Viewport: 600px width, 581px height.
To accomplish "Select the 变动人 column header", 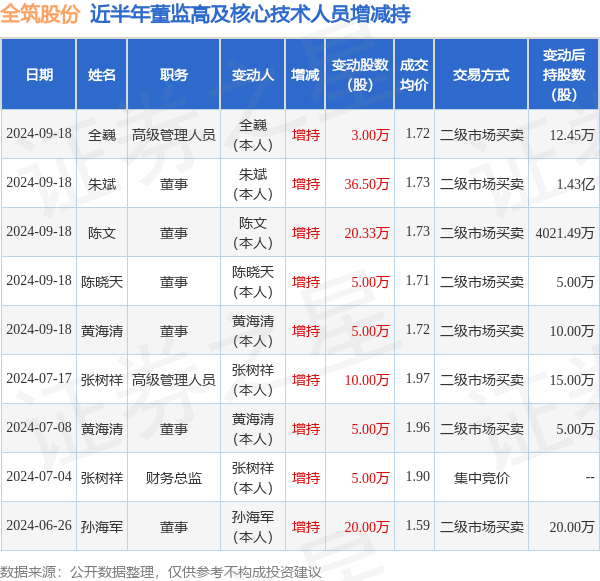I will click(x=253, y=75).
